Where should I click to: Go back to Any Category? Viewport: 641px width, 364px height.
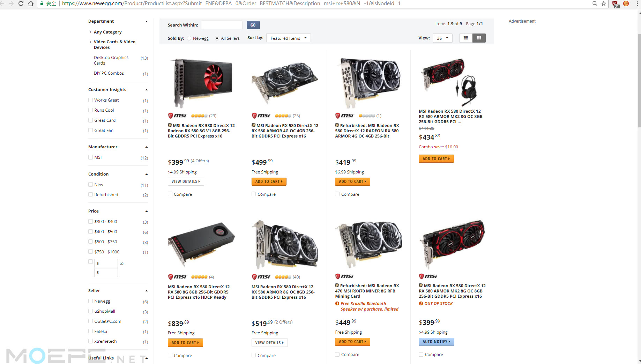[107, 32]
